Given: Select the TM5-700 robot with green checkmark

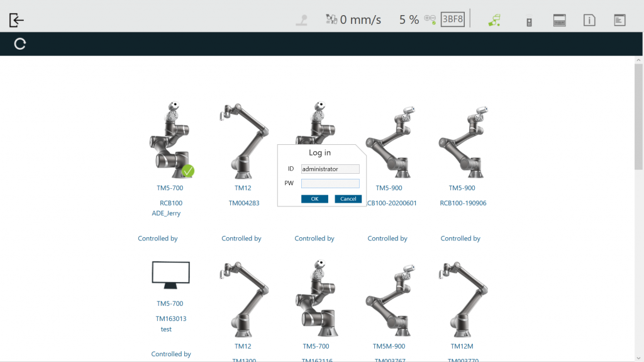Looking at the screenshot, I should (x=170, y=141).
